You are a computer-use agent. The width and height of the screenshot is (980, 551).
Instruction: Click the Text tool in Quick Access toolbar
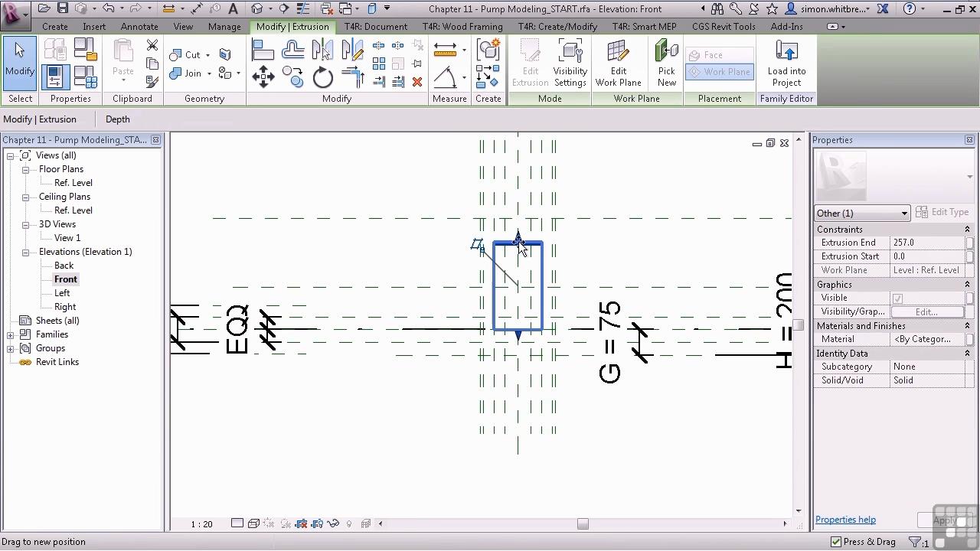pos(233,8)
